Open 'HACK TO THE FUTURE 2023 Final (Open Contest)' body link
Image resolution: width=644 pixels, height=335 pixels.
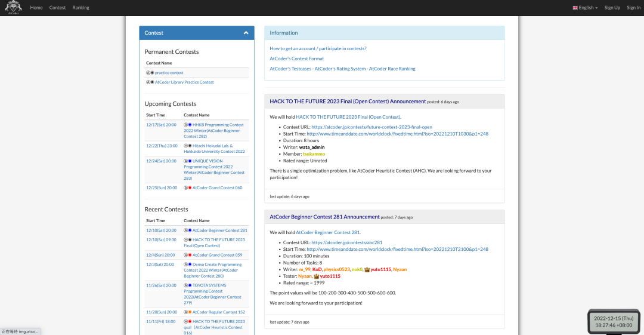(348, 117)
